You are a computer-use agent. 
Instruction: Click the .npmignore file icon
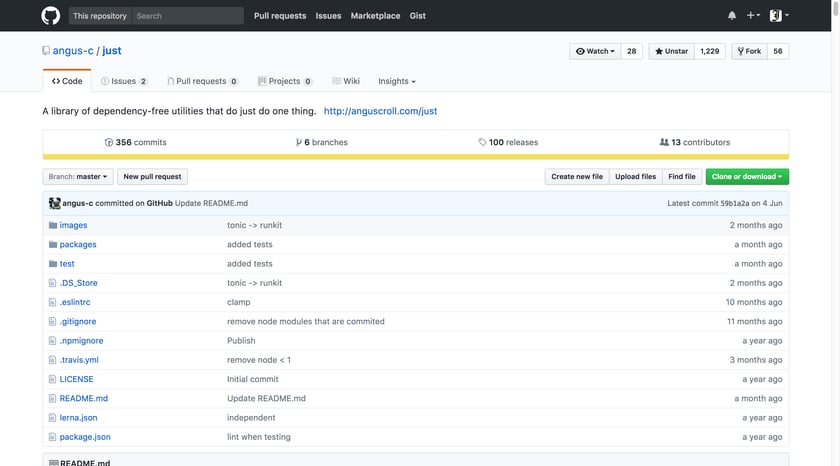coord(52,341)
